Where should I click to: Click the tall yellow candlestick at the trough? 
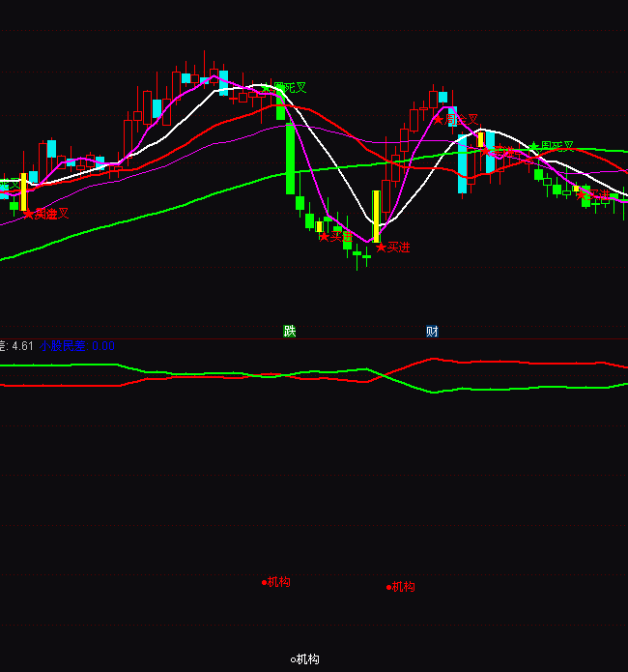(376, 216)
